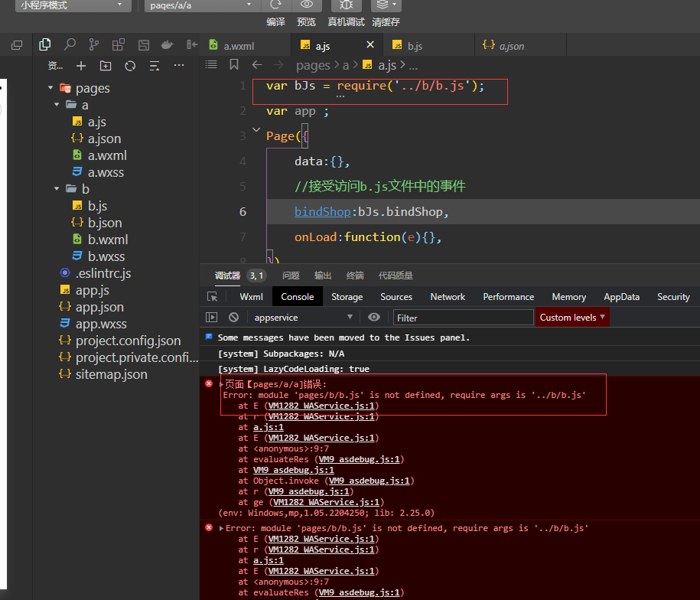The width and height of the screenshot is (700, 600).
Task: Open the search magnifier icon
Action: 69,44
